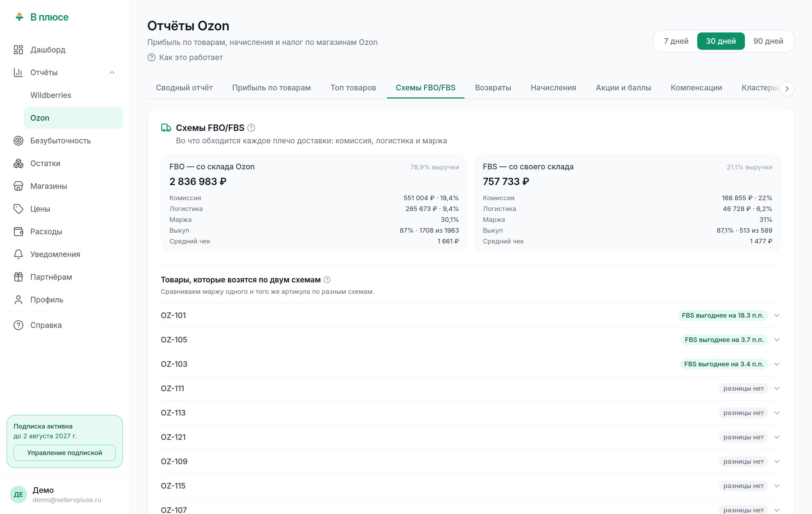Viewport: 812px width, 514px height.
Task: Click the разницы нет badge for OZ-111
Action: tap(744, 389)
